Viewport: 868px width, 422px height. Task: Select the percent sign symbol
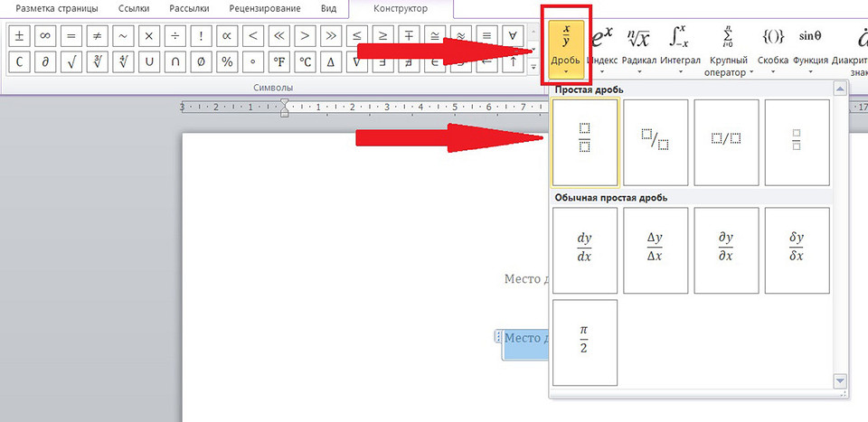pos(227,62)
